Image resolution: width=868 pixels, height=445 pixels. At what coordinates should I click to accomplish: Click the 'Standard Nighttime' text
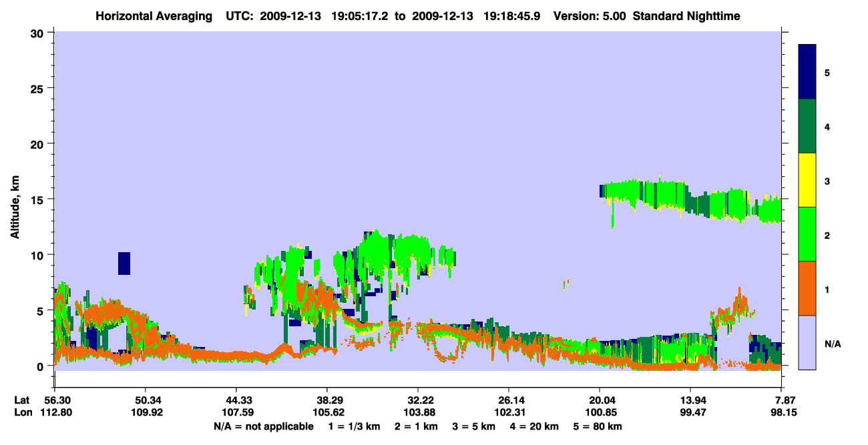tap(686, 15)
